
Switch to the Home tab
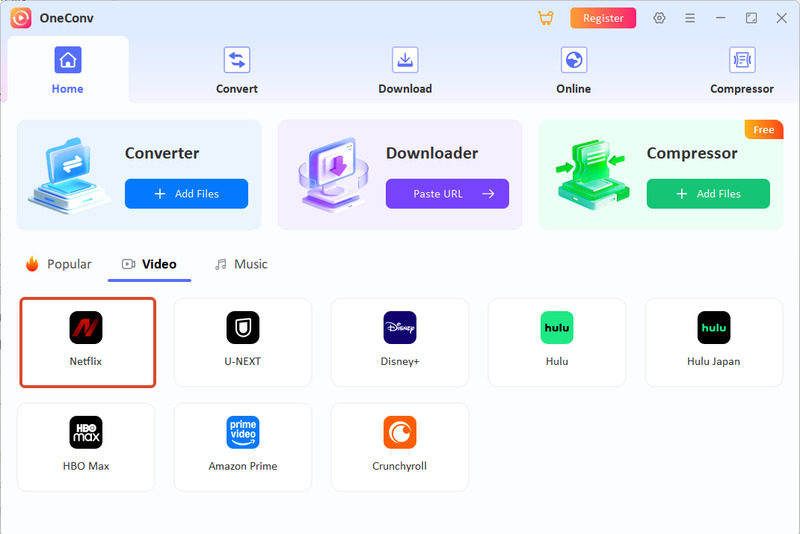coord(68,70)
